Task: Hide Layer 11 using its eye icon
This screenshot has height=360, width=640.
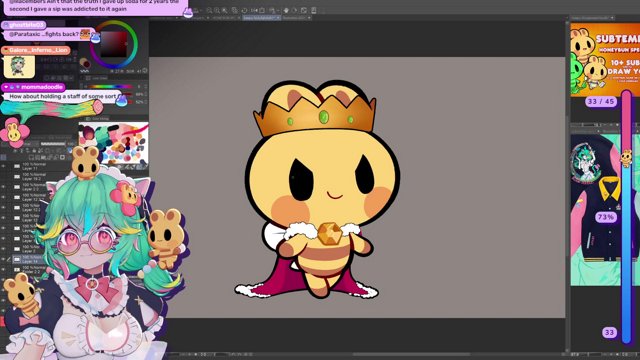Action: (3, 166)
